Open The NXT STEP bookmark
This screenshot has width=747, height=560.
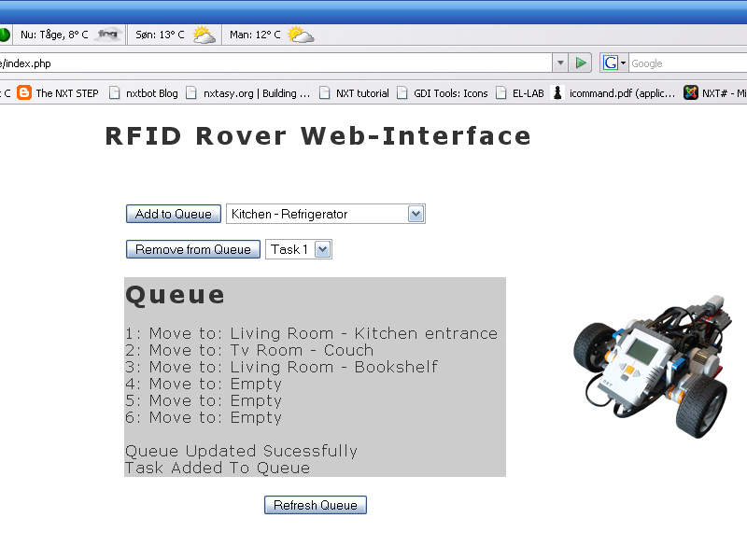click(x=58, y=92)
